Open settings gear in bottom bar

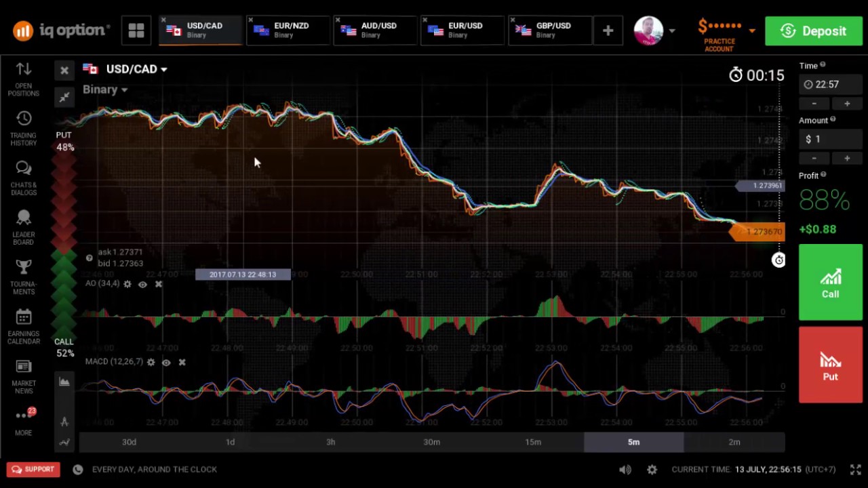[x=652, y=470]
